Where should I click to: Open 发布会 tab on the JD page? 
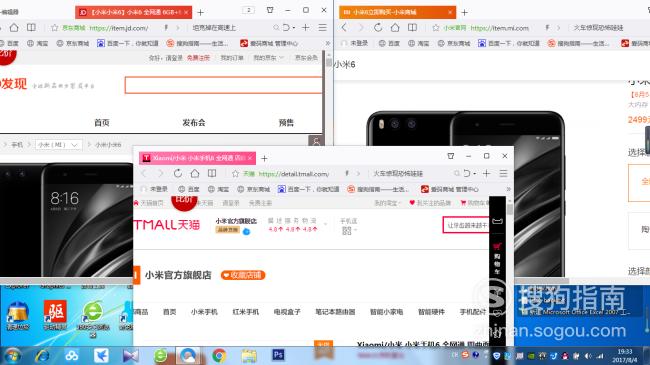pyautogui.click(x=194, y=122)
